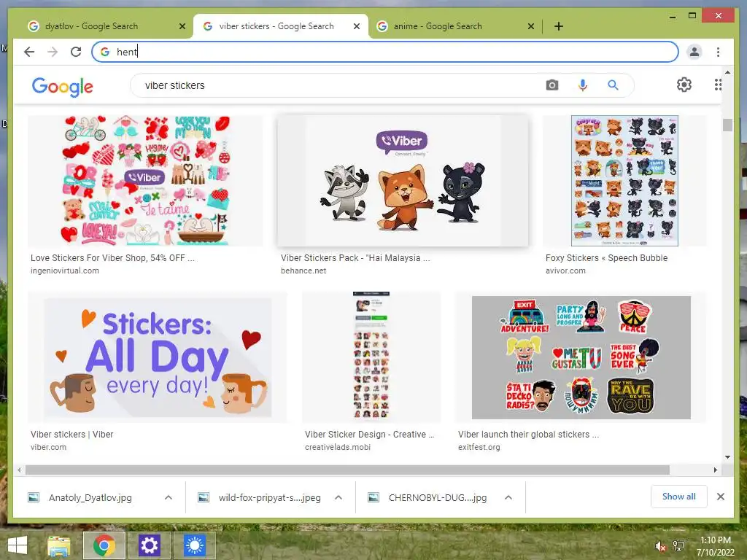Click the ingeniovirtual.com source text
This screenshot has width=747, height=560.
click(65, 271)
